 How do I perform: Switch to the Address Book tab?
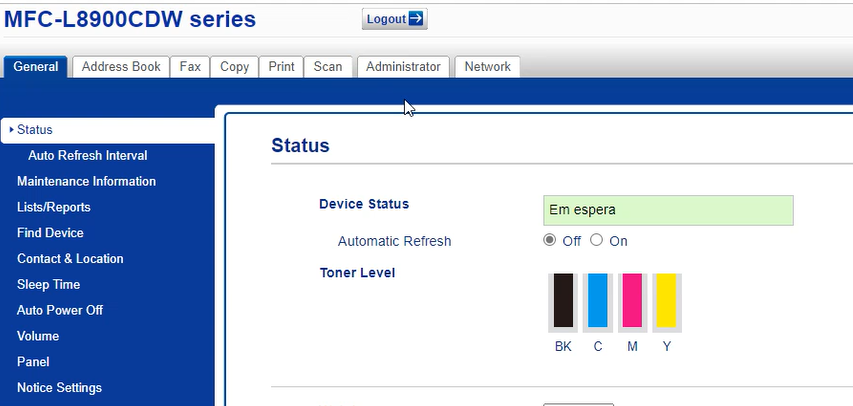(x=121, y=67)
